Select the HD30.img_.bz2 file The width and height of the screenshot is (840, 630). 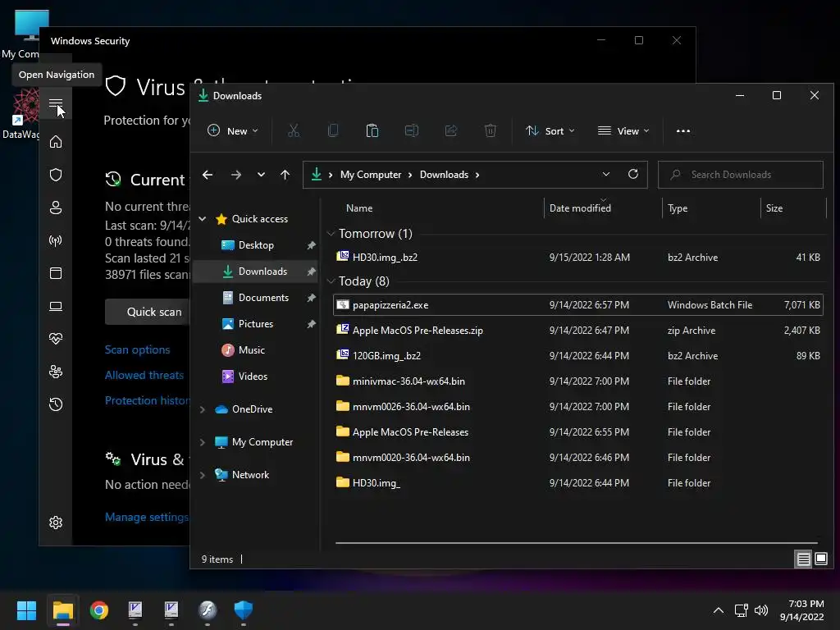[x=578, y=257]
